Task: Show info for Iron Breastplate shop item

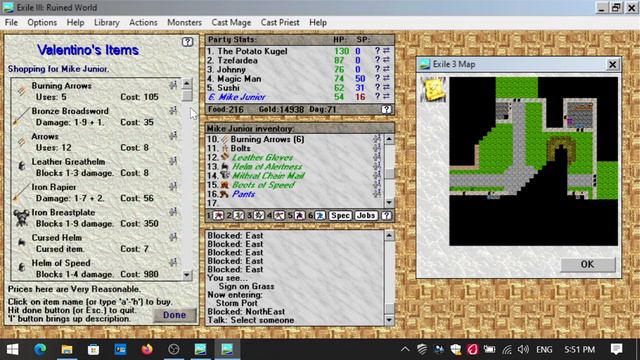Action: tap(173, 211)
